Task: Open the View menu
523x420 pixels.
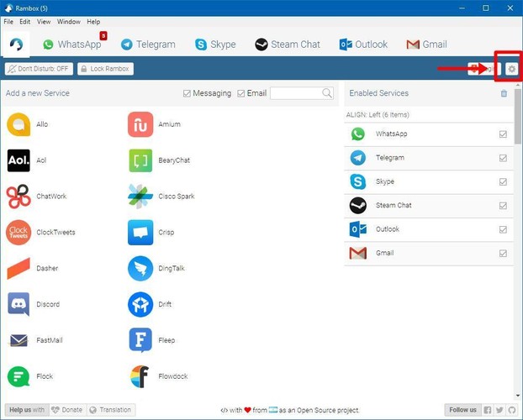Action: tap(44, 22)
